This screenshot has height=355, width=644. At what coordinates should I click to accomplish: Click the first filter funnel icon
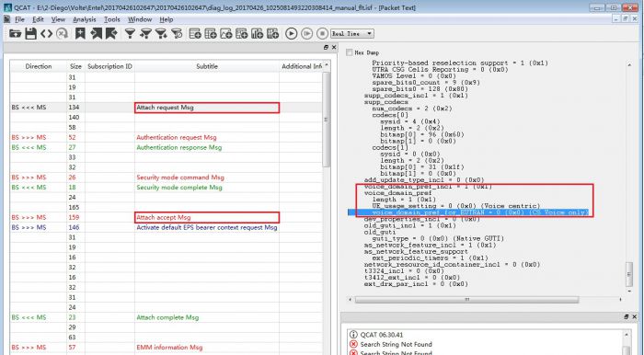[x=130, y=34]
